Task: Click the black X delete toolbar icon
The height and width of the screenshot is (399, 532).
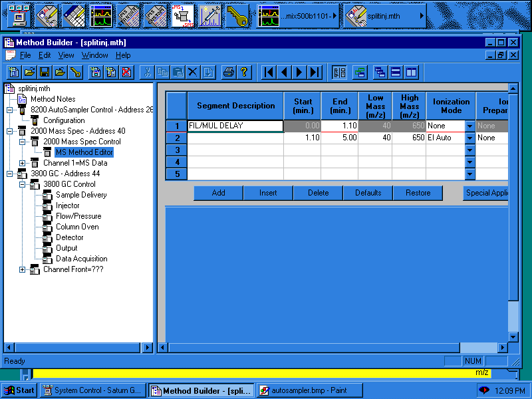Action: coord(193,72)
